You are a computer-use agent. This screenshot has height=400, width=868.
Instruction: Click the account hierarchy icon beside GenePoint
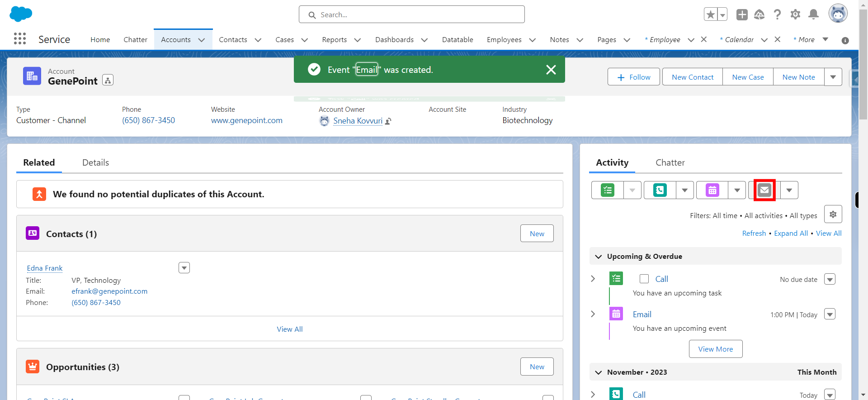click(x=108, y=80)
